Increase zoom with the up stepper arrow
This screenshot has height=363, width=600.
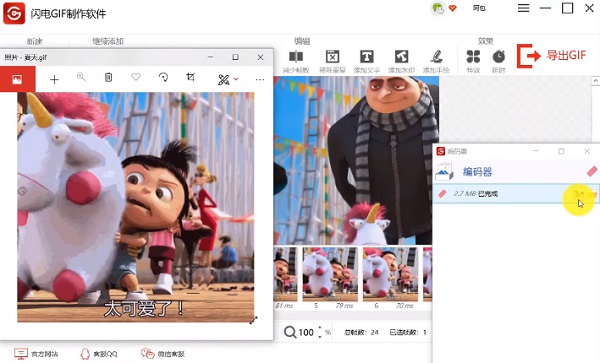(320, 328)
